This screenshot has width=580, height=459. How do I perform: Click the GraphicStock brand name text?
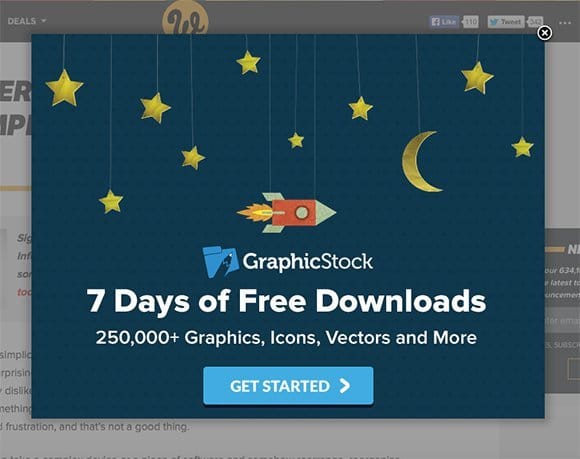coord(307,261)
